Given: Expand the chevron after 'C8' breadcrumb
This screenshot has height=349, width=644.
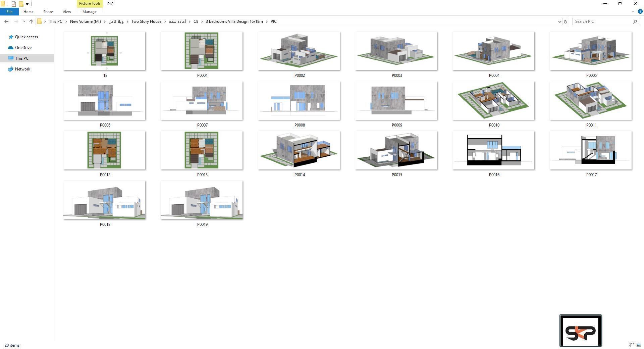Looking at the screenshot, I should click(x=202, y=21).
